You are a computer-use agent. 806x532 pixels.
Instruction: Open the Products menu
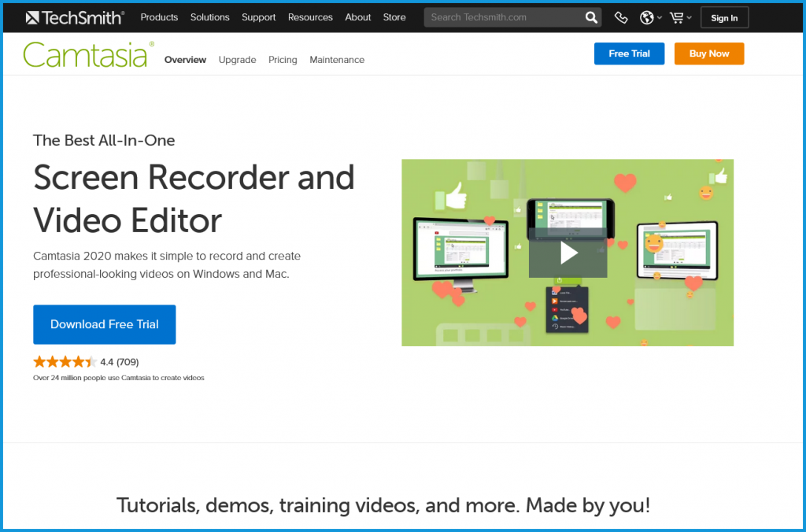click(x=159, y=17)
